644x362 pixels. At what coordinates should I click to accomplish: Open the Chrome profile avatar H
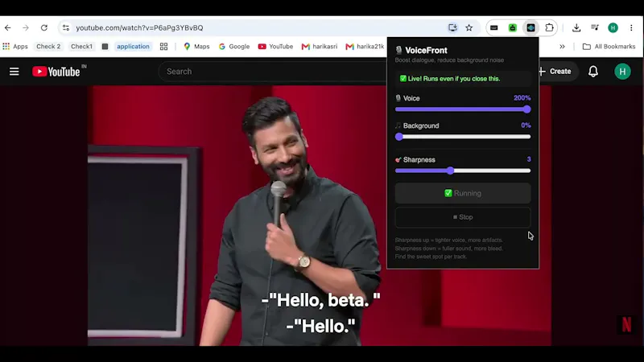tap(613, 28)
